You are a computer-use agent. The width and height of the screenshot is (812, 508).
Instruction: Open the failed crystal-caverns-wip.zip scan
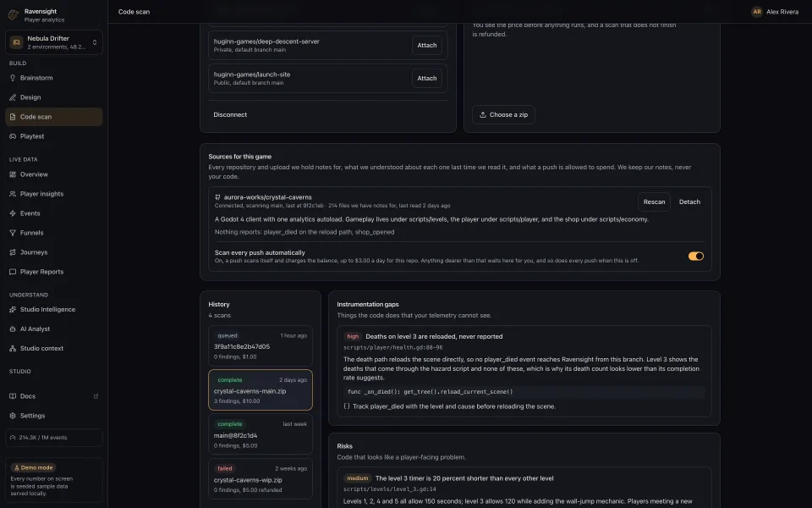pos(260,479)
